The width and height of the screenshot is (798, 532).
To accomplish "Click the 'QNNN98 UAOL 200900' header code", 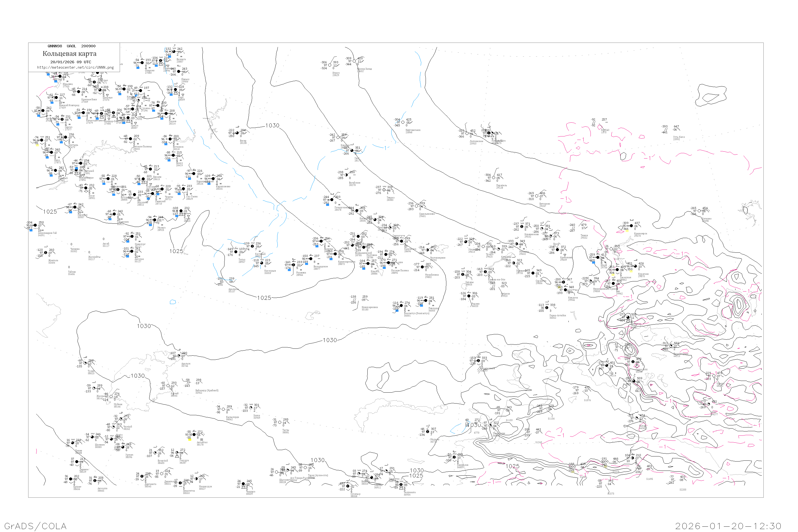I will point(72,46).
